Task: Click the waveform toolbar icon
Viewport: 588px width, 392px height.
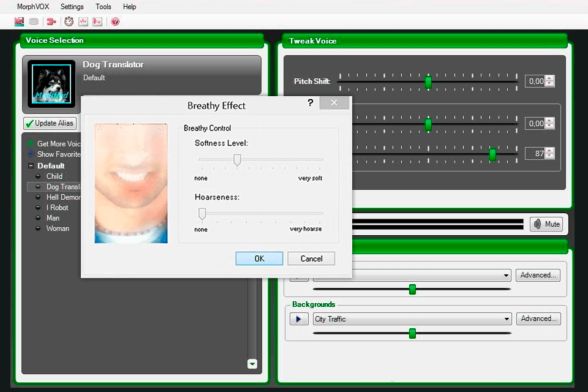Action: pos(83,22)
